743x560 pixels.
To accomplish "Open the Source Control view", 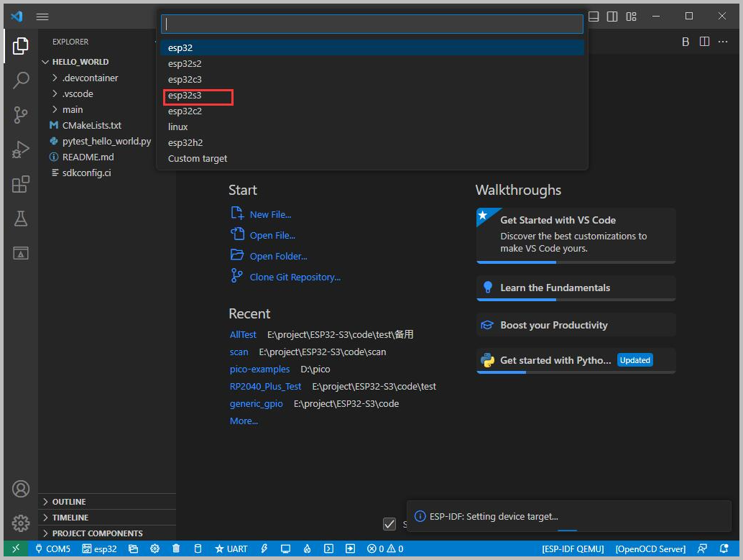I will click(x=21, y=114).
